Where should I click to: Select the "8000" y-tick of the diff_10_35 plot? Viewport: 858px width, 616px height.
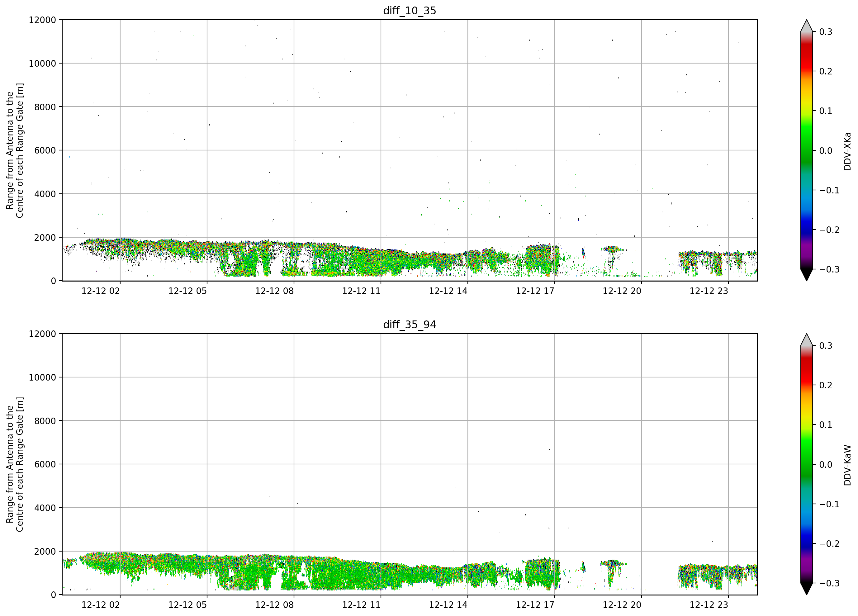tap(45, 107)
